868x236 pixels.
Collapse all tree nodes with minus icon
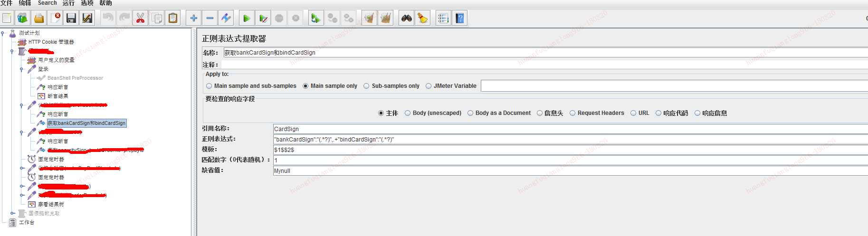[210, 18]
